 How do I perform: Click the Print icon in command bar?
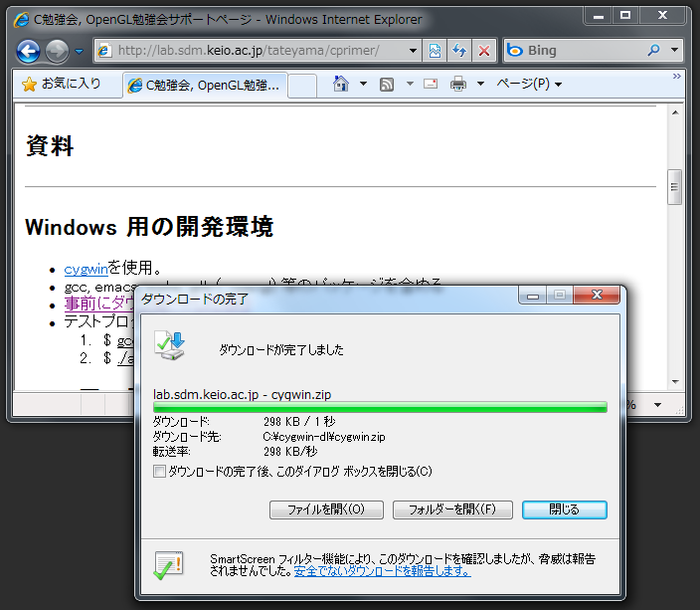(457, 85)
